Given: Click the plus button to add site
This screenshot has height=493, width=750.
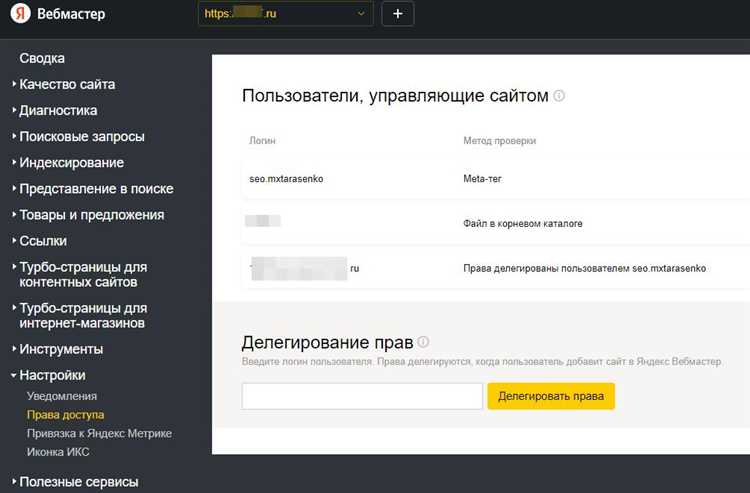Looking at the screenshot, I should coord(397,14).
